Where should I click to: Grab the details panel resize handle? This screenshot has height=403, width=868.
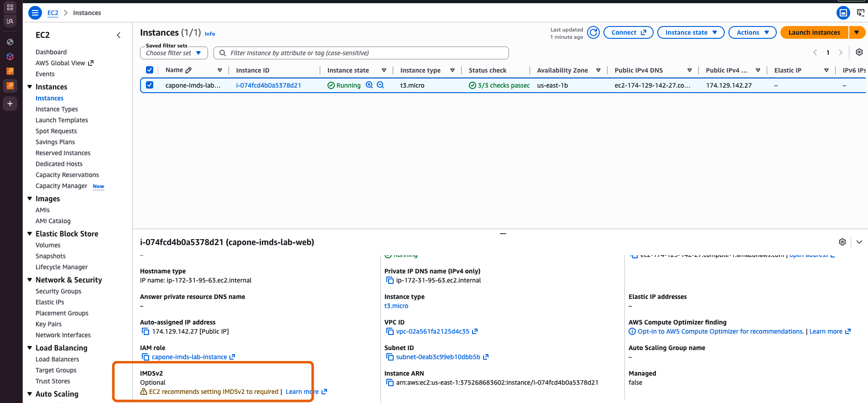pos(503,234)
